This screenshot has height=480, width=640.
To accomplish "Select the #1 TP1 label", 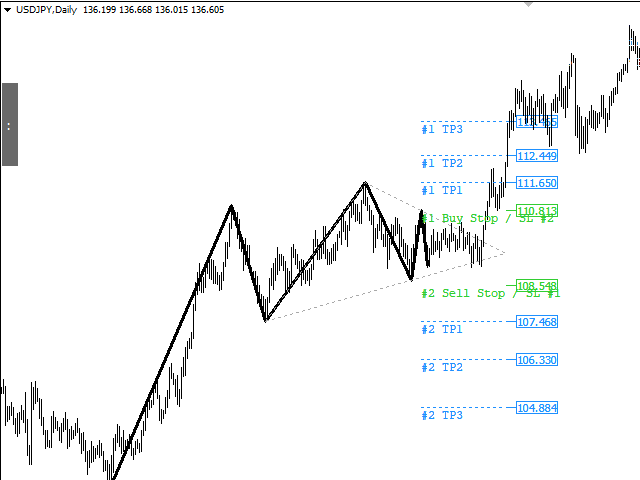I will (x=442, y=190).
